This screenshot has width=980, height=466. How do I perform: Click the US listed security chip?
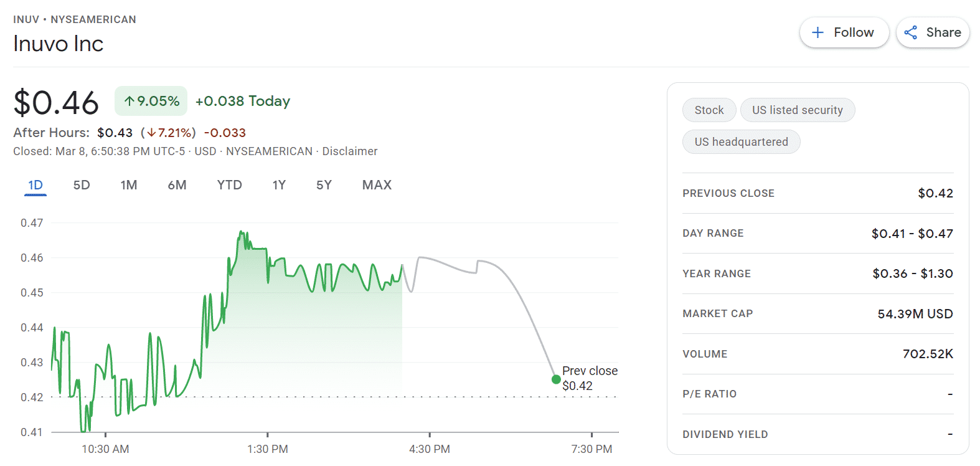pyautogui.click(x=798, y=110)
